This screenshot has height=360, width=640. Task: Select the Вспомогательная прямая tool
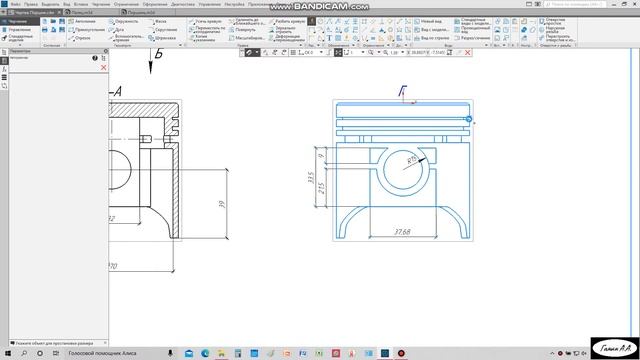click(x=126, y=38)
